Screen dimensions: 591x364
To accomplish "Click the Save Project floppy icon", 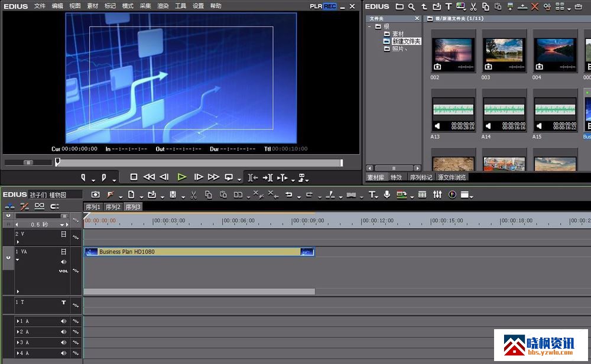I will point(173,194).
